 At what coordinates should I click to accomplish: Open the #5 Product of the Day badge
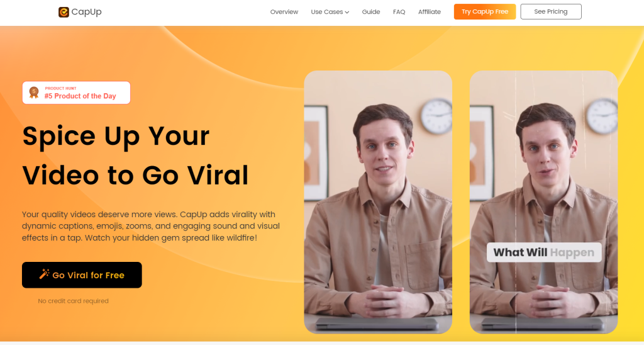[x=76, y=93]
